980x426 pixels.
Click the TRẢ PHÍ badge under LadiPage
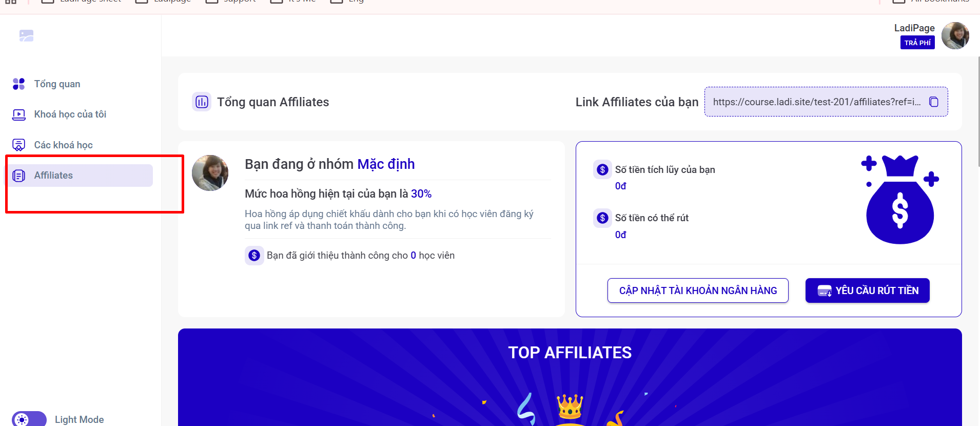917,43
